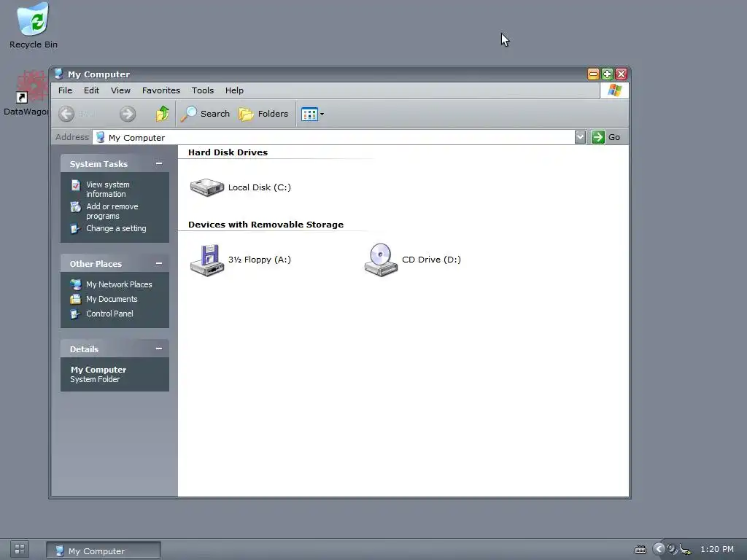Expand hidden tray icons arrow
This screenshot has height=560, width=747.
pyautogui.click(x=659, y=549)
